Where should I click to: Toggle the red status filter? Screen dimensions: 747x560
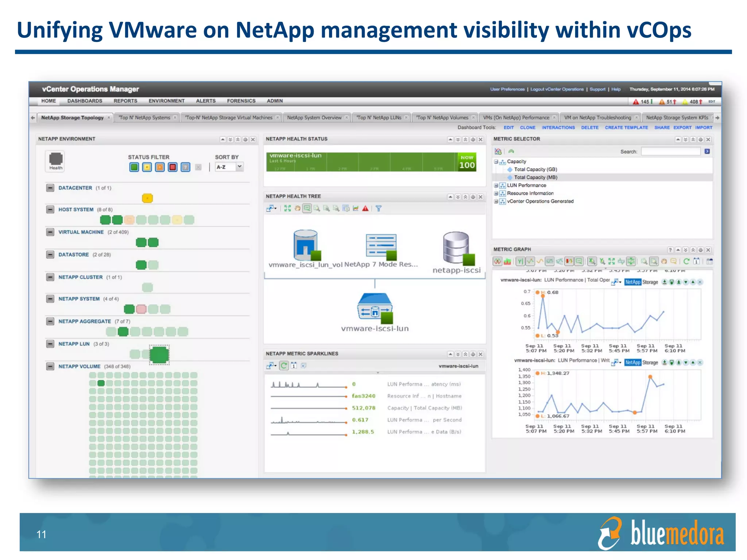173,167
